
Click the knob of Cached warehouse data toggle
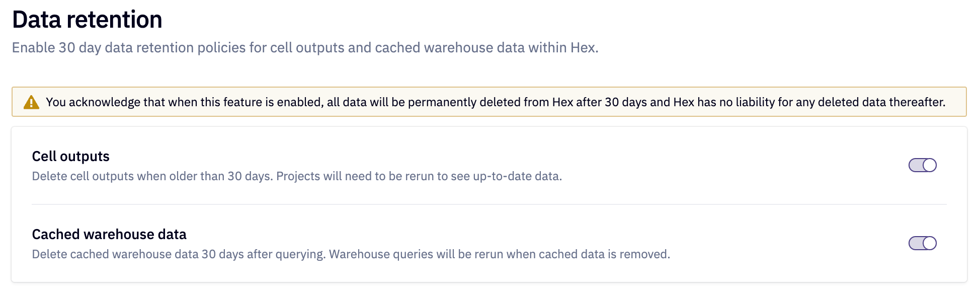pos(929,243)
